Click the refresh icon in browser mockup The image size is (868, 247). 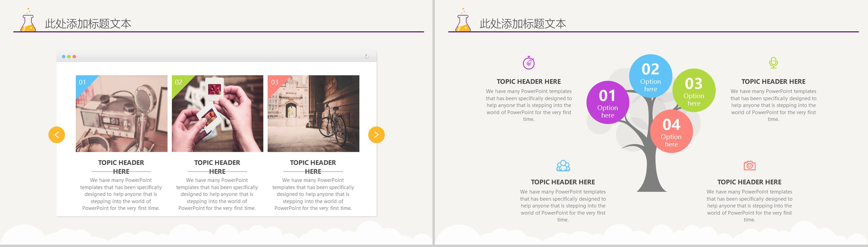[x=367, y=56]
